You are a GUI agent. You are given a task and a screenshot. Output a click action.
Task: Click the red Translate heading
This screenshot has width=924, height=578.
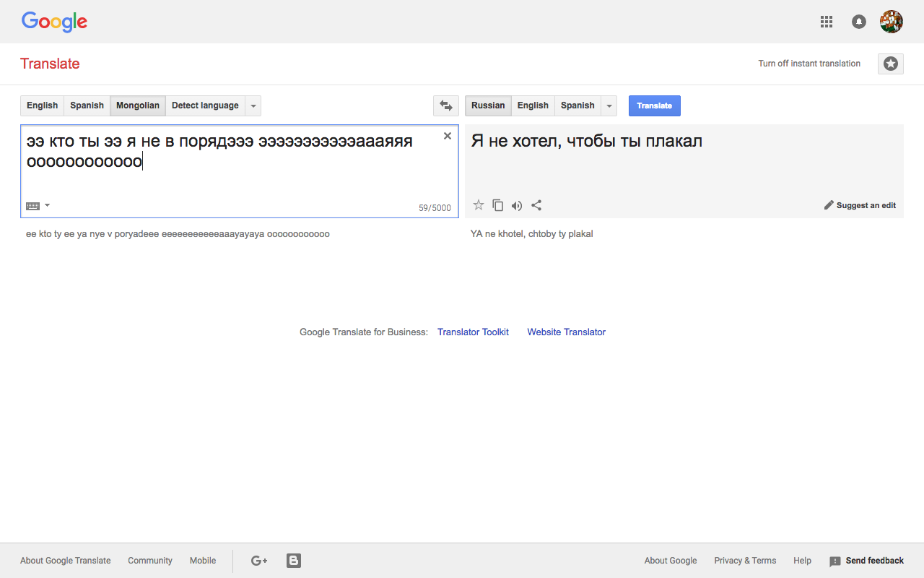click(50, 64)
